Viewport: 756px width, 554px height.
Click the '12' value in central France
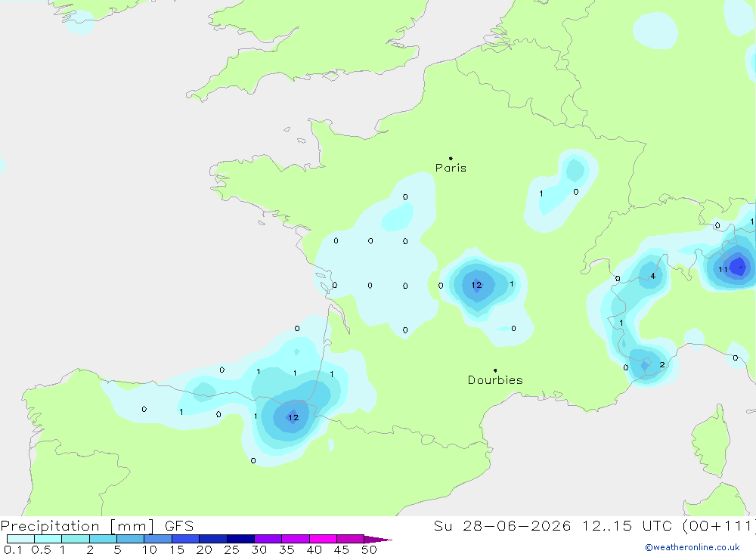[x=477, y=285]
